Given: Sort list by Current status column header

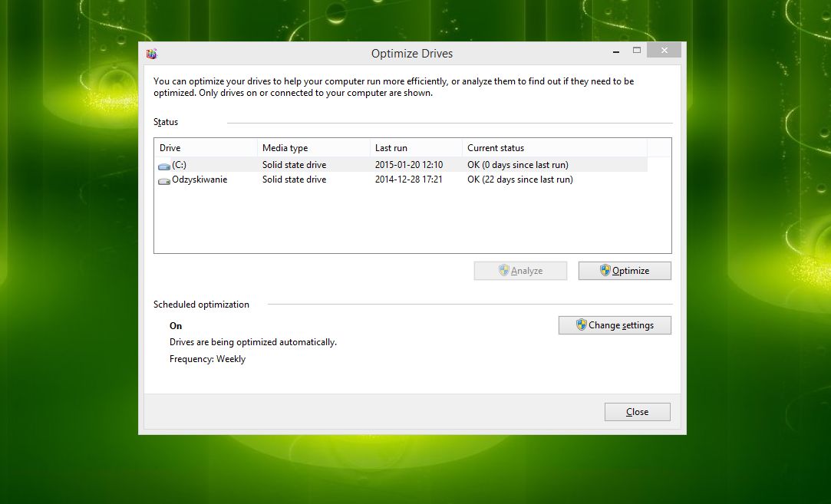Looking at the screenshot, I should tap(554, 148).
